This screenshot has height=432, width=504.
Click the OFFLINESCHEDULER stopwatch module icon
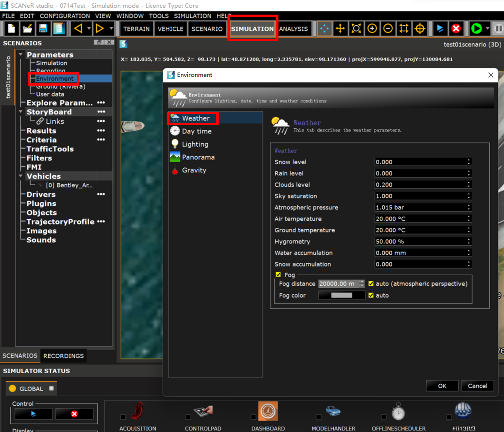(399, 411)
